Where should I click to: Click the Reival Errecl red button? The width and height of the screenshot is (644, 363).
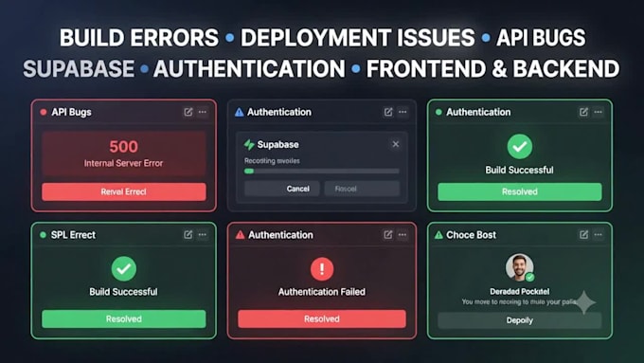[x=124, y=191]
